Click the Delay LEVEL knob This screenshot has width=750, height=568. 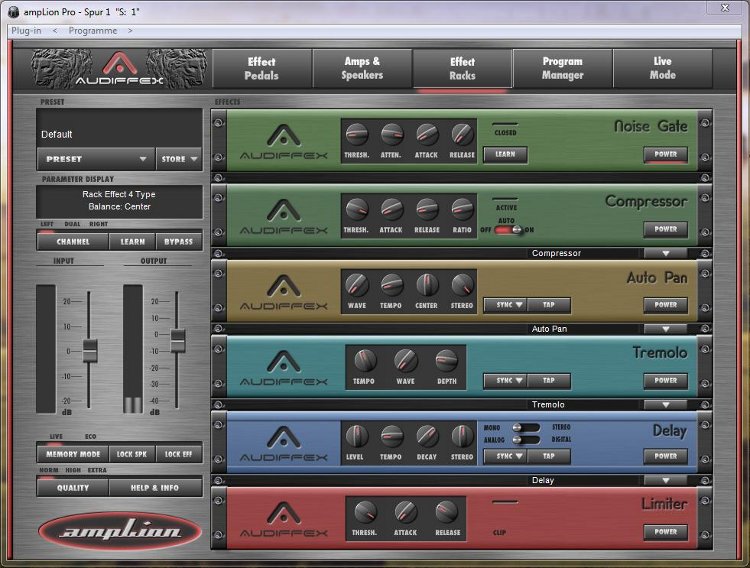[x=357, y=436]
